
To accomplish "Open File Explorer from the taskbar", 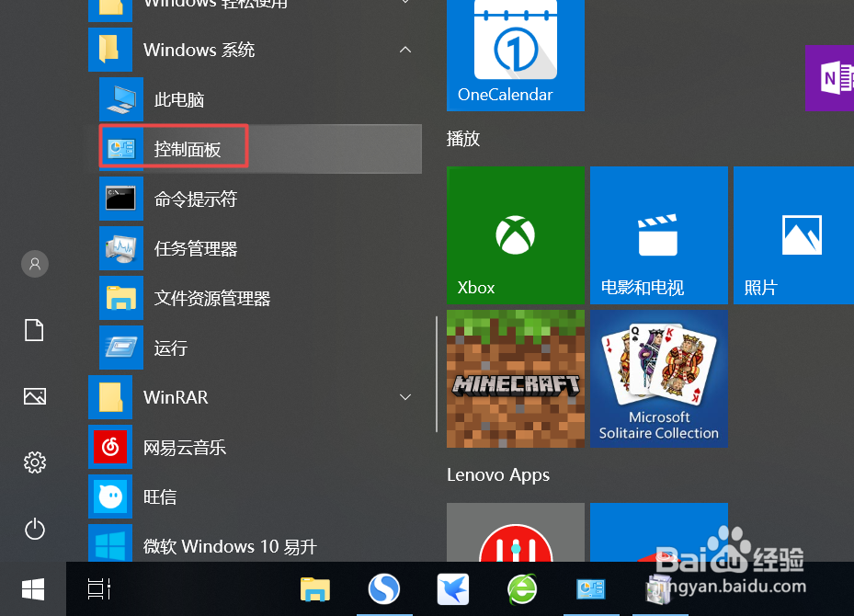I will (x=315, y=589).
